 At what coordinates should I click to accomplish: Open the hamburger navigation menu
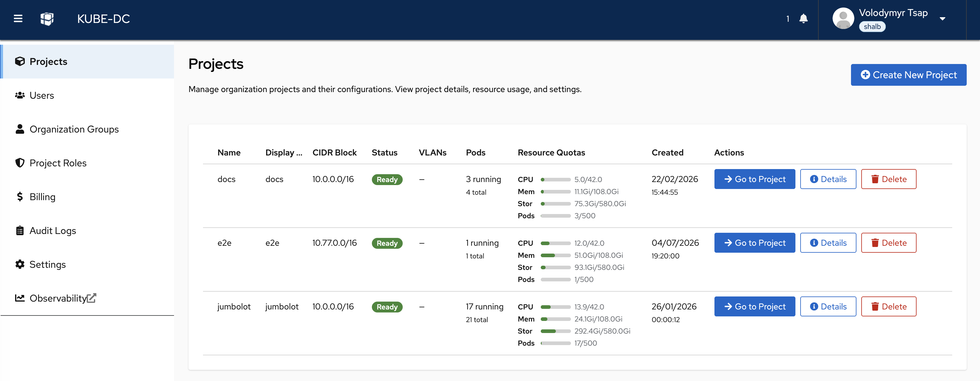click(18, 19)
